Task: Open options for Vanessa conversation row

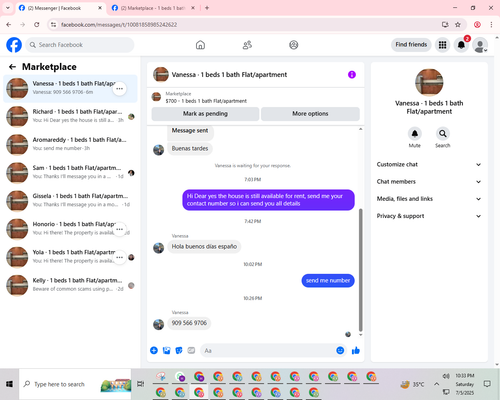Action: click(119, 89)
